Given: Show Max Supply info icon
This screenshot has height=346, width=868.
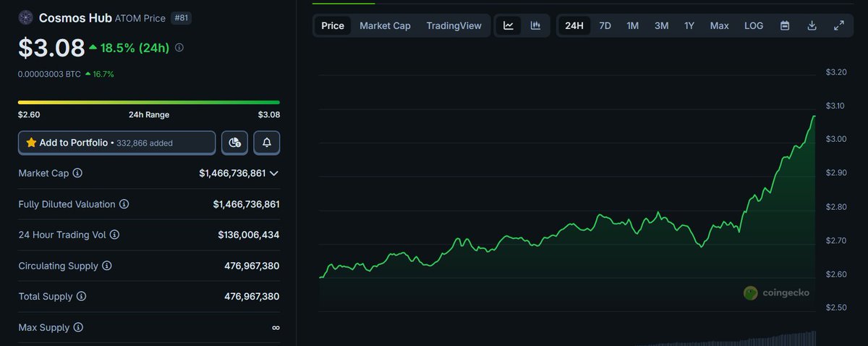Looking at the screenshot, I should [78, 328].
